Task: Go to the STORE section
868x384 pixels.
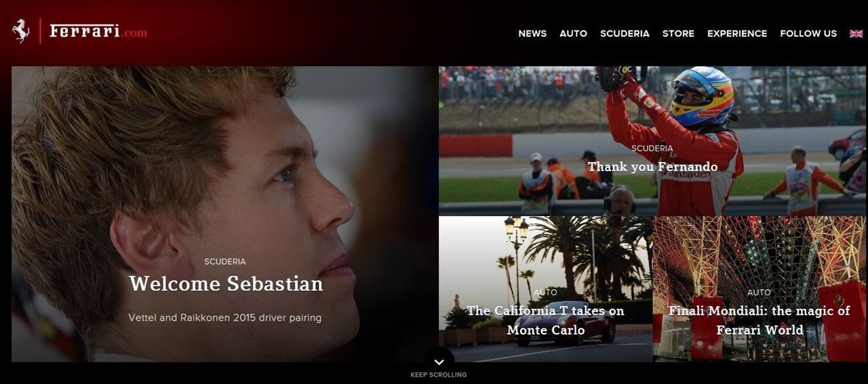Action: [x=678, y=33]
